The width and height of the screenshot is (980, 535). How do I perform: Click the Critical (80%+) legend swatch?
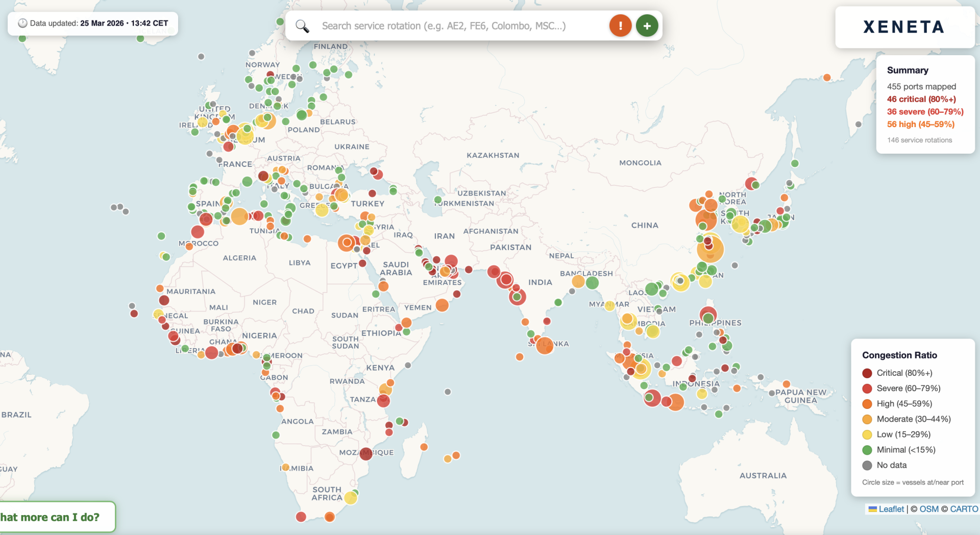867,373
